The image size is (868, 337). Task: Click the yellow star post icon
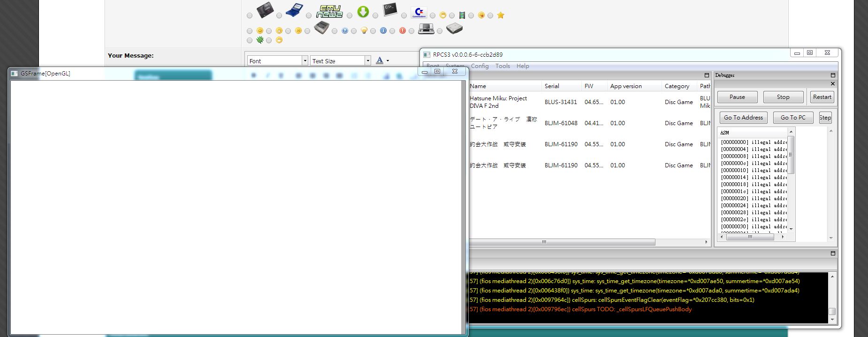pos(501,15)
